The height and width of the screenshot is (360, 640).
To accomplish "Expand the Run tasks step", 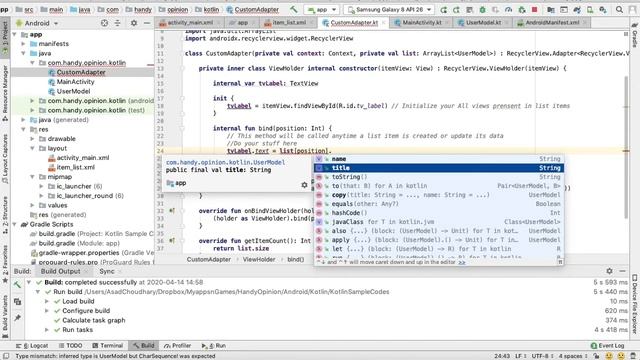I will [47, 330].
